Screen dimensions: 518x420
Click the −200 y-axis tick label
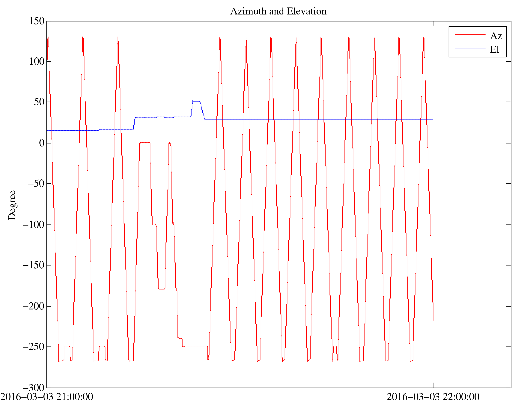click(33, 306)
